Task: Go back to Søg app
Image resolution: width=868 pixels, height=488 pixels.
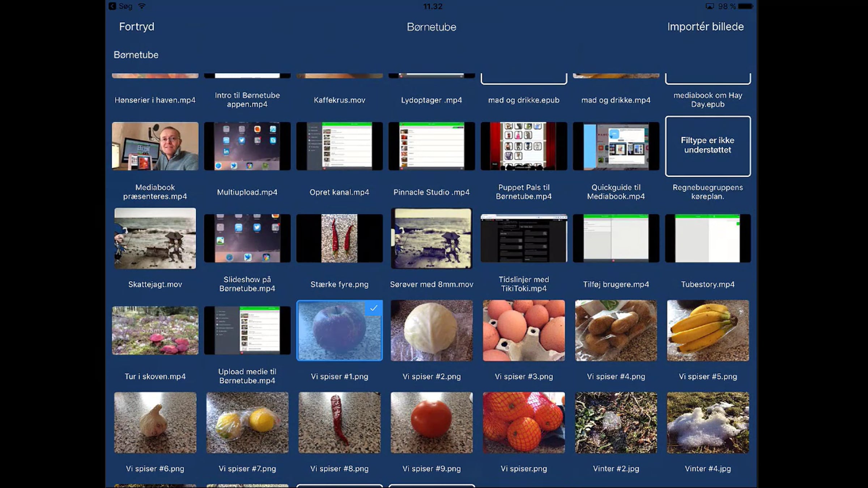Action: pyautogui.click(x=121, y=6)
